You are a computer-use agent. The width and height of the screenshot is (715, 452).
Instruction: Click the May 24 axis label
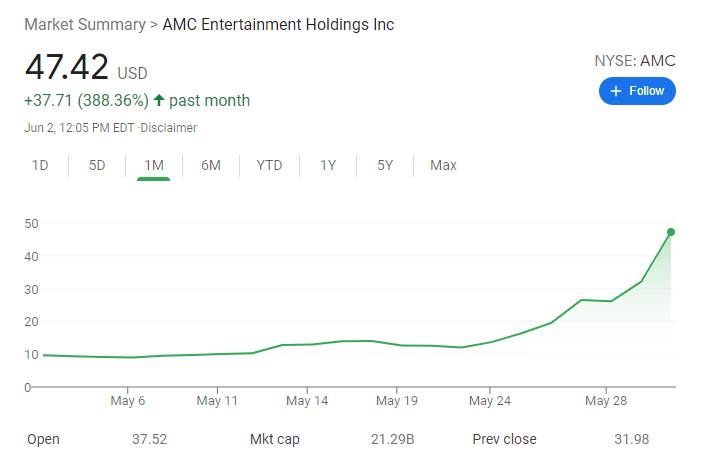[x=490, y=401]
